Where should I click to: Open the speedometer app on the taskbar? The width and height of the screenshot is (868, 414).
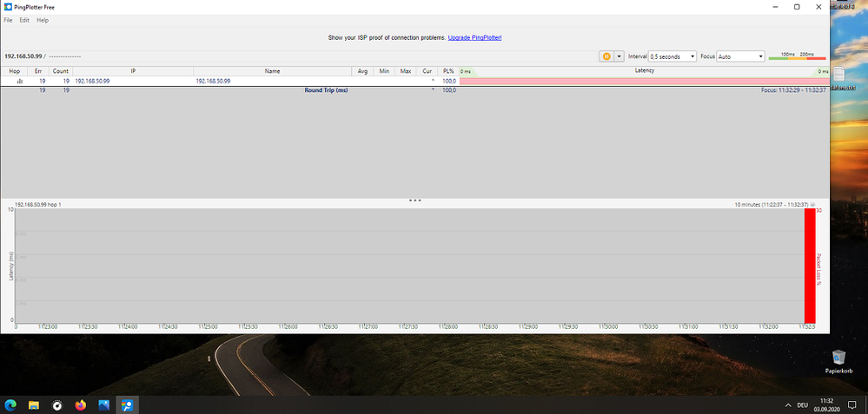click(57, 405)
